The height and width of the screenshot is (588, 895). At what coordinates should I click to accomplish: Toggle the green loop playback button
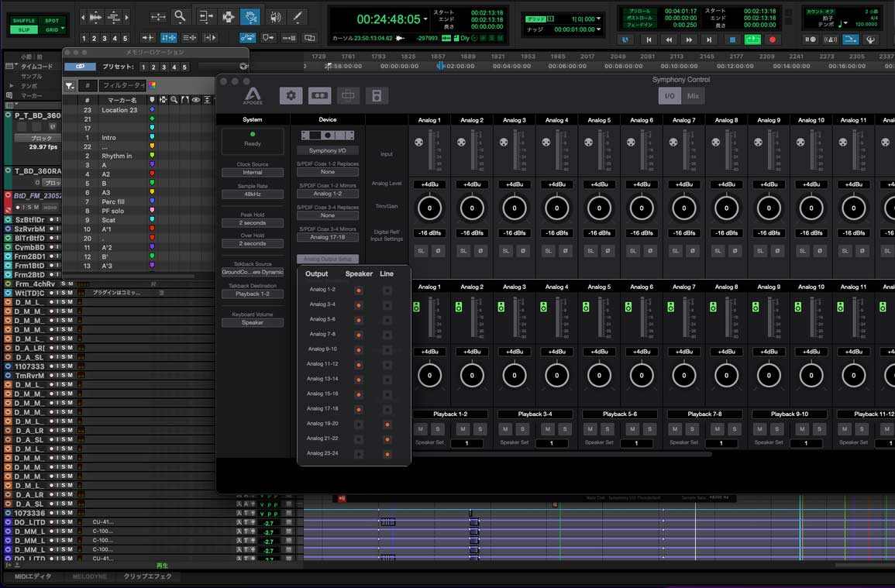753,40
